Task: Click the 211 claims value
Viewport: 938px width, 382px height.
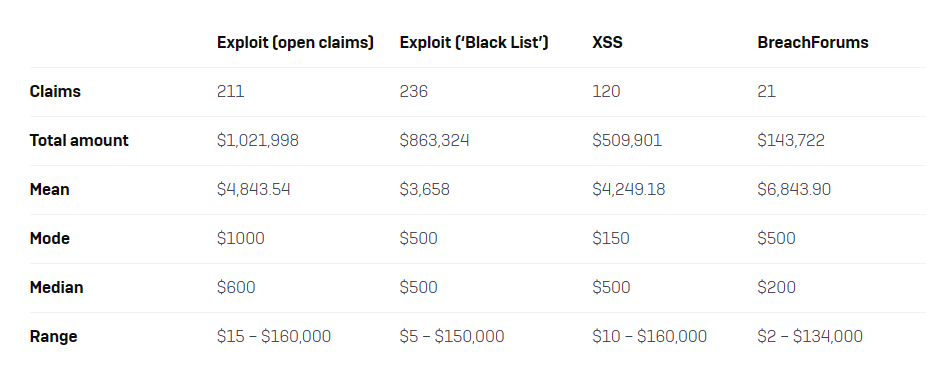Action: (231, 91)
